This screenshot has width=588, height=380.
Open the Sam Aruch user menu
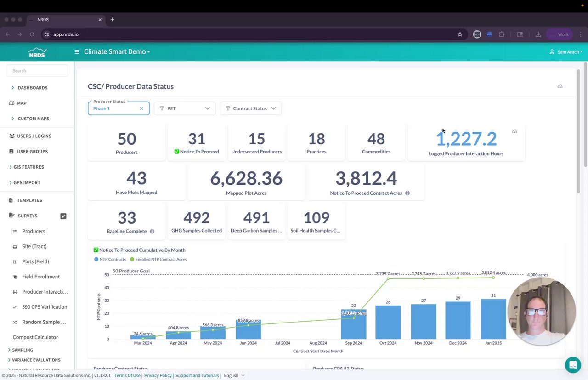pyautogui.click(x=566, y=52)
